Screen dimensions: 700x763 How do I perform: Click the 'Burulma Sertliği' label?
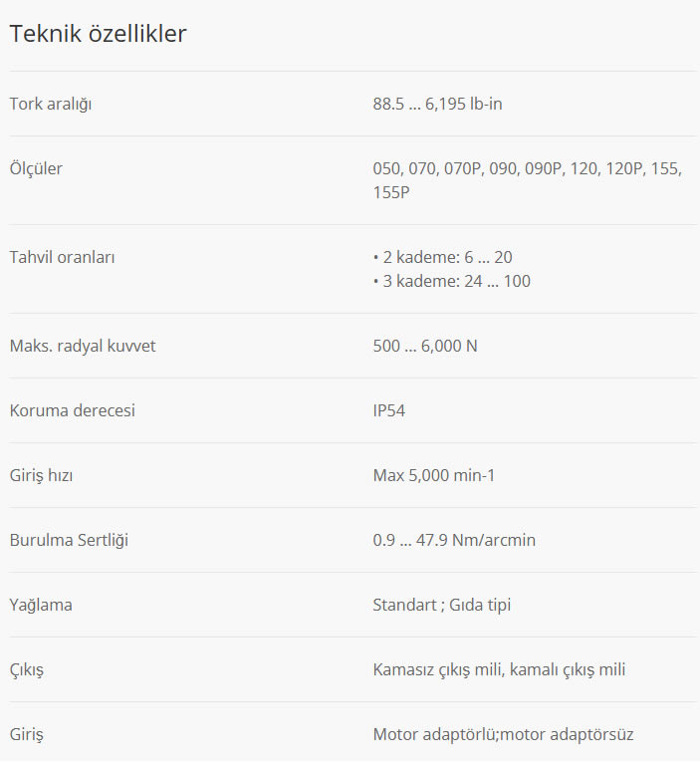69,540
